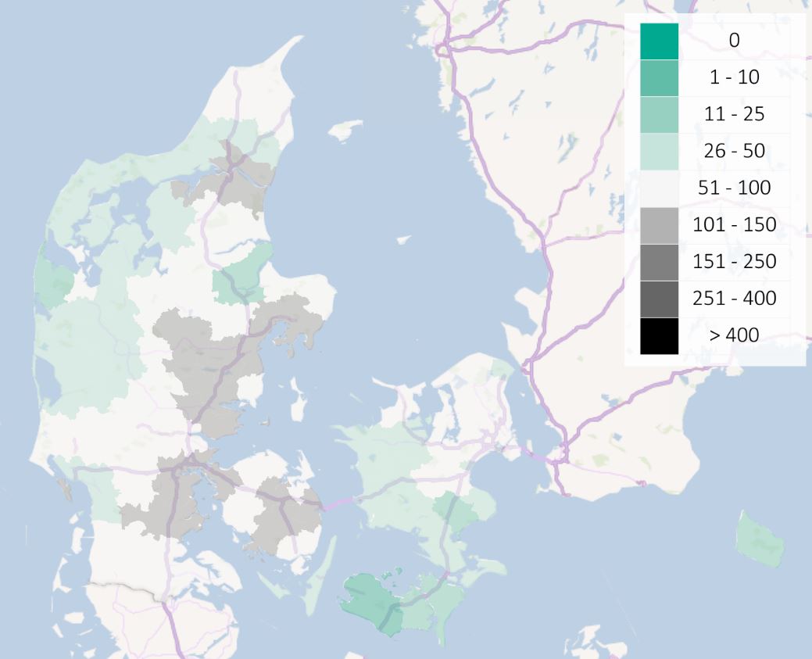Click the '151 - 250' legend label
This screenshot has width=812, height=659.
coord(734,262)
